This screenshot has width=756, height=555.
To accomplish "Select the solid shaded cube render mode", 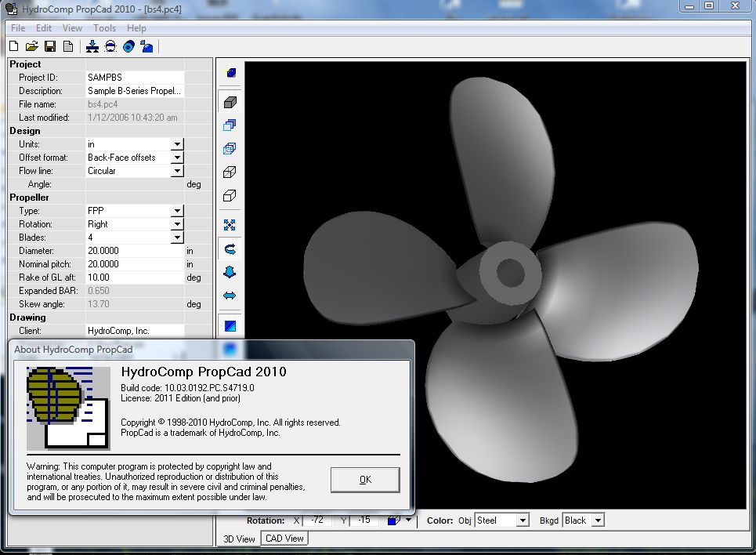I will coord(230,103).
